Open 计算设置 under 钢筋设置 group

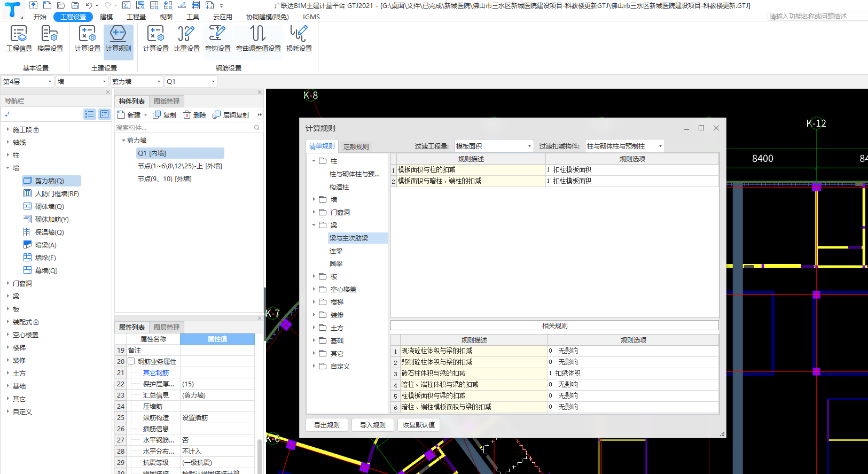point(155,38)
